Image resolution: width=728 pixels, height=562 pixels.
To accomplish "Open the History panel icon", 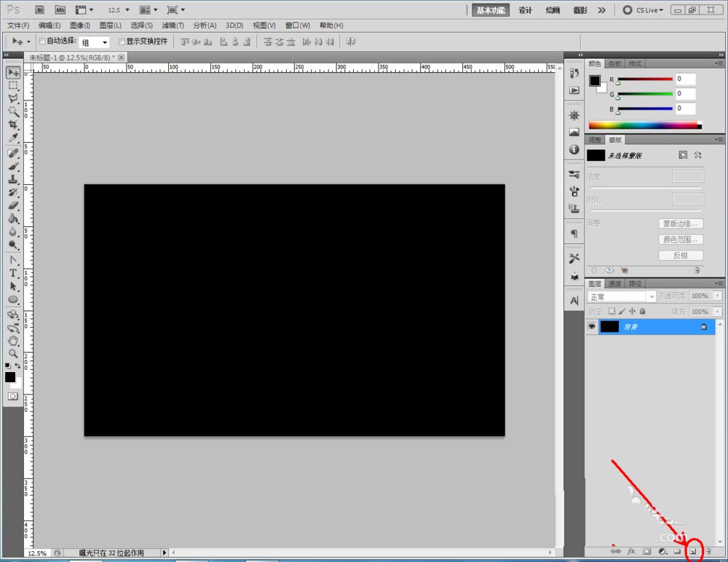I will (574, 73).
